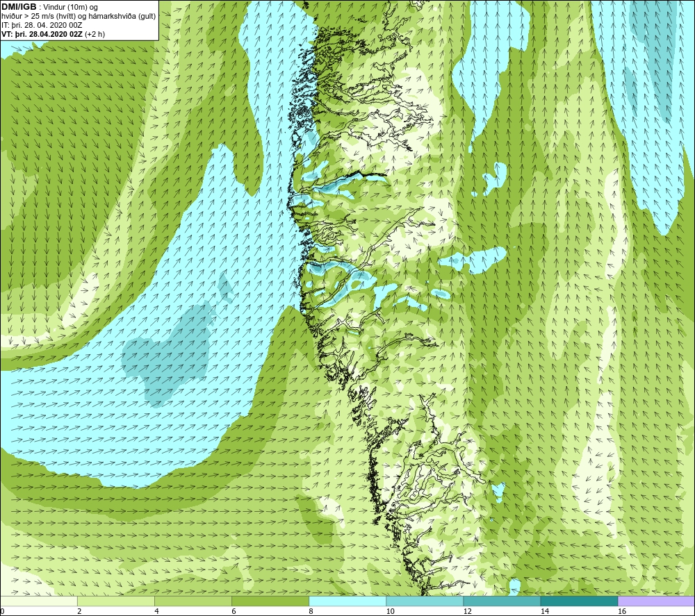Select the purple swatch above 16 m/s
Screen dimensions: 695x616
[656, 601]
